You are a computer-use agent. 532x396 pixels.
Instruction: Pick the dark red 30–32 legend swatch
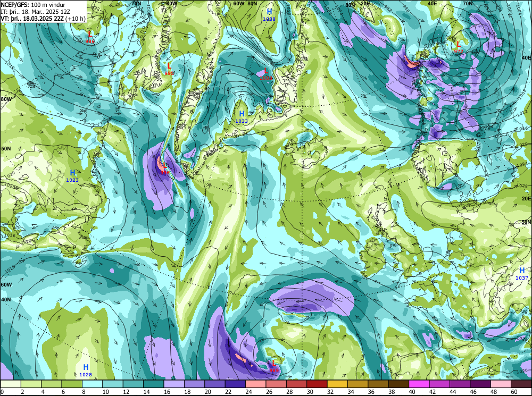[x=317, y=384]
